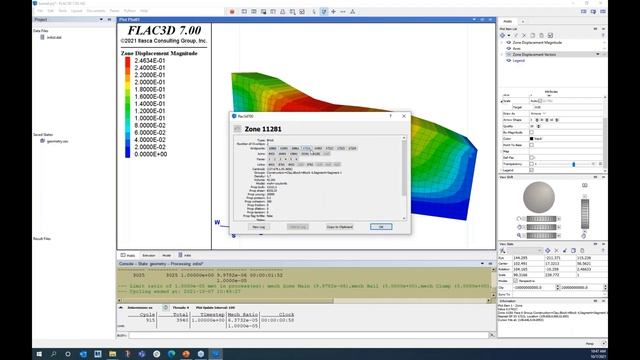Click the black Color swatch in attributes
Viewport: 640px width, 360px height.
531,139
